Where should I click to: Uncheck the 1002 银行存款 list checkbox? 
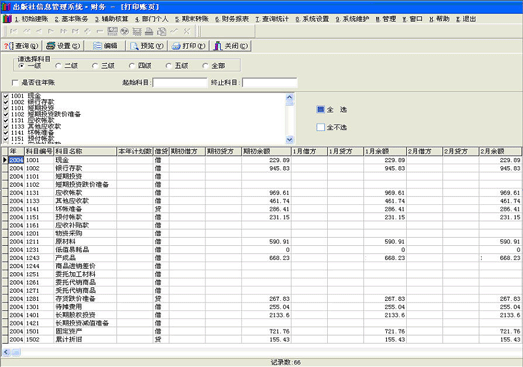click(x=6, y=102)
